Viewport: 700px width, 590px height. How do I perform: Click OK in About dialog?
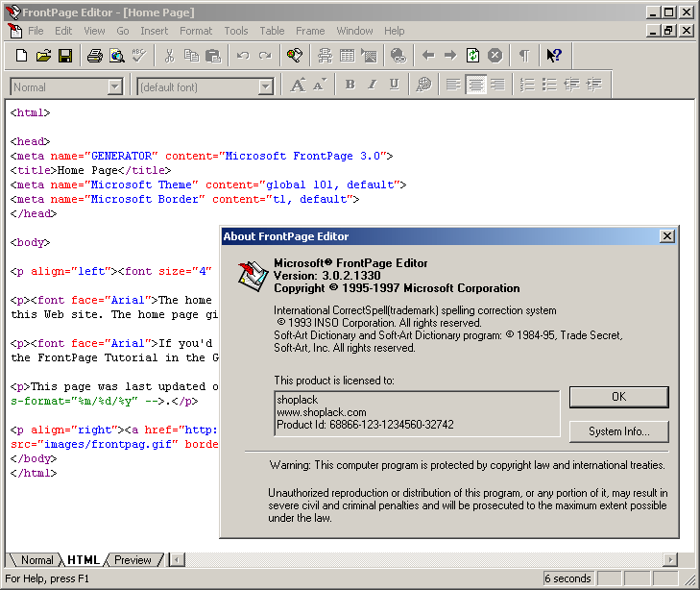coord(618,397)
